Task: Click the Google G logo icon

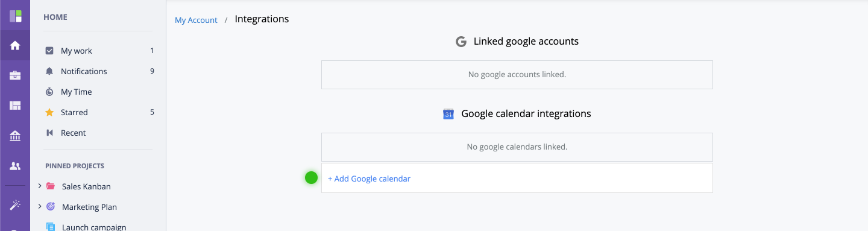Action: (461, 42)
